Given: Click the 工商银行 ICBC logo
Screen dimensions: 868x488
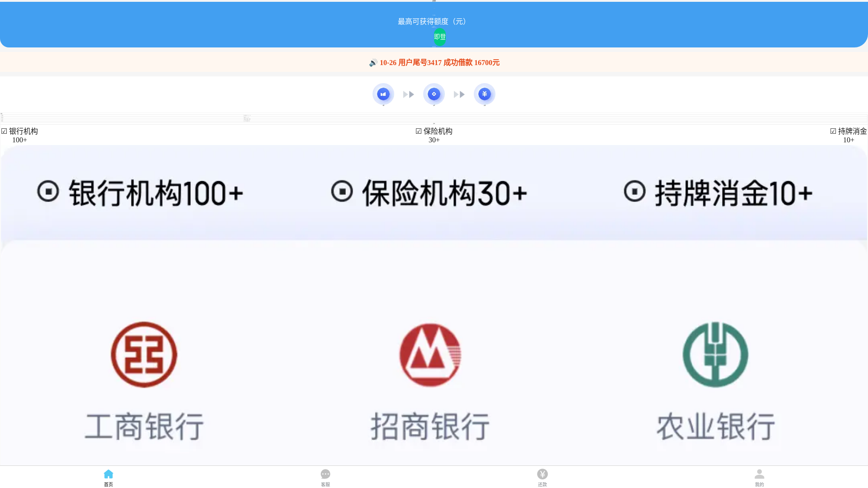Looking at the screenshot, I should click(144, 355).
